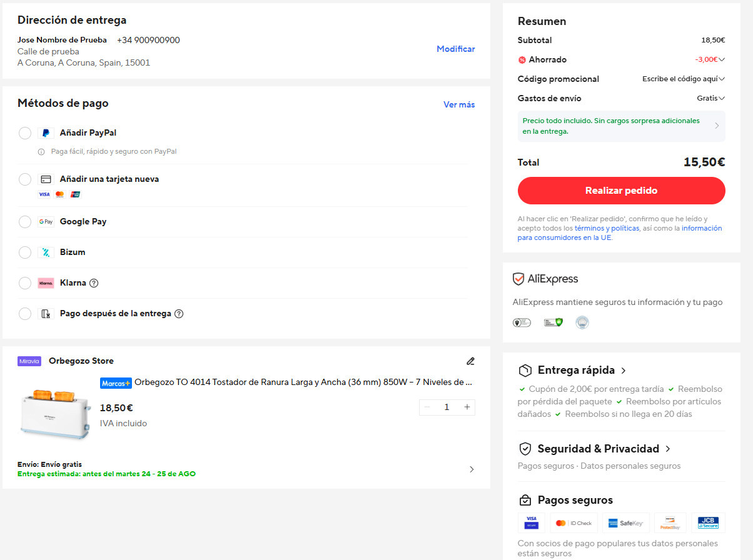Select the Añadir una tarjeta nueva radio button
The width and height of the screenshot is (753, 560).
pos(25,179)
